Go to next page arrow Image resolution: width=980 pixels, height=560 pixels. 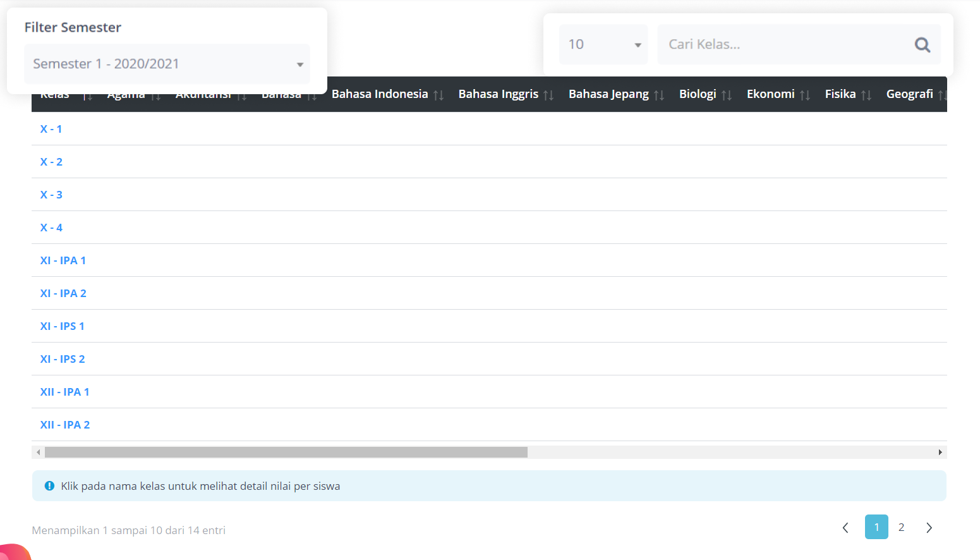[929, 528]
